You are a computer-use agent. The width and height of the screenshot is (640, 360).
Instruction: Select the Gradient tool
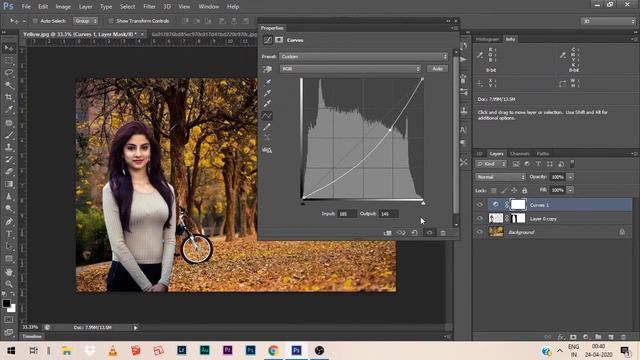click(9, 184)
